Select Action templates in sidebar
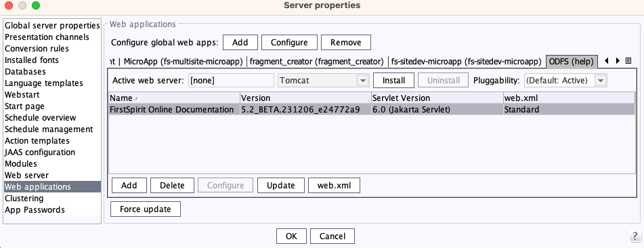 [52, 141]
